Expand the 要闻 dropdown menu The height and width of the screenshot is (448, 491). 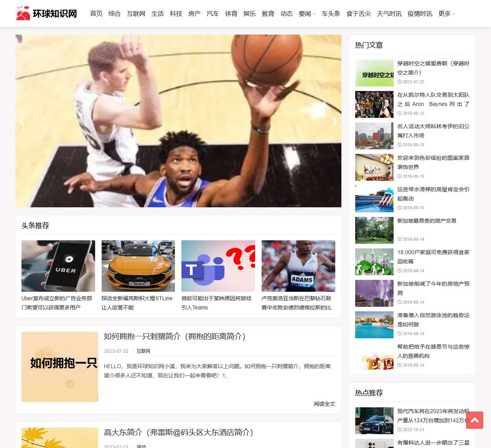tap(307, 14)
